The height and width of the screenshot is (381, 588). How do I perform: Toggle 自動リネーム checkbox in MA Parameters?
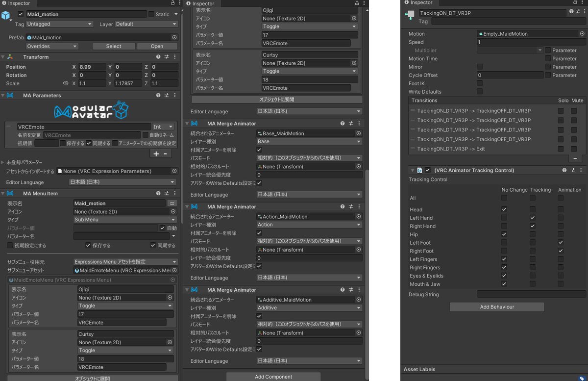click(146, 135)
